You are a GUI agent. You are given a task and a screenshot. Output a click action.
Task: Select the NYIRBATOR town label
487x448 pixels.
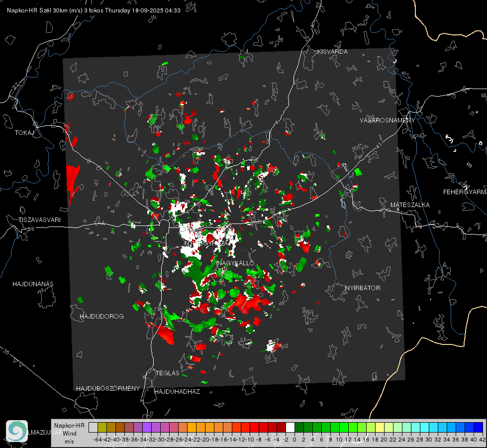pyautogui.click(x=363, y=288)
